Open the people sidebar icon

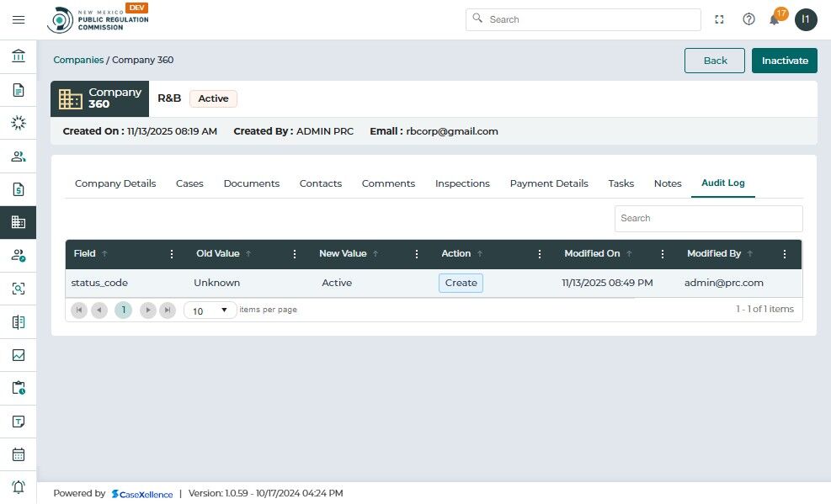19,157
